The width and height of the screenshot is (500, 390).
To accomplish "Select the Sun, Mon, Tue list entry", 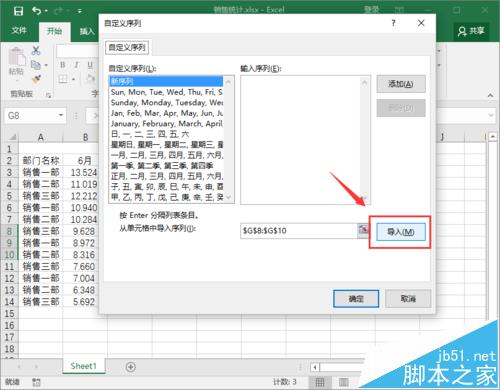I will (166, 92).
